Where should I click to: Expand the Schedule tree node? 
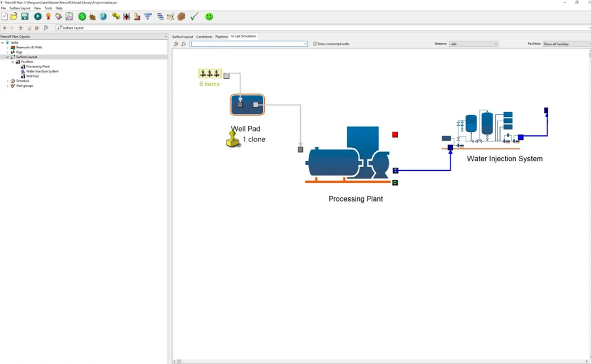[8, 81]
